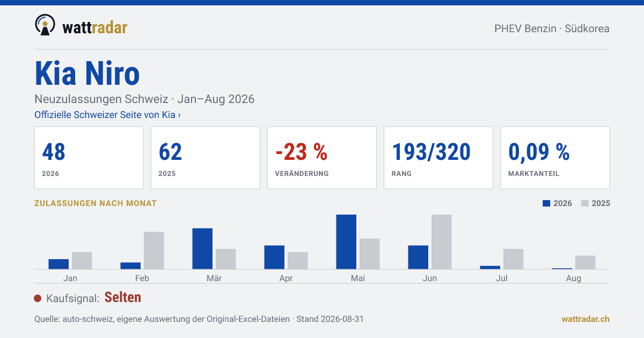Screen dimensions: 644x338
Task: Click the blue 2026 bar for Jul
Action: [490, 267]
